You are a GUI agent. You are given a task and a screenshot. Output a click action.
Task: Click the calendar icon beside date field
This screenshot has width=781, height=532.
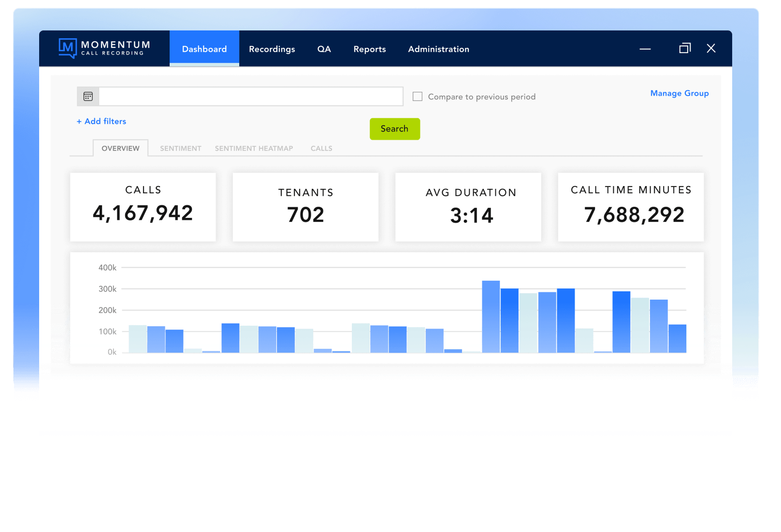coord(88,97)
